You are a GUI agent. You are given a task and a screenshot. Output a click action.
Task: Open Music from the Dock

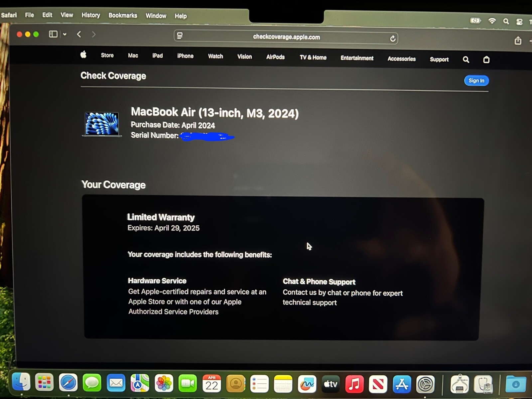(354, 384)
